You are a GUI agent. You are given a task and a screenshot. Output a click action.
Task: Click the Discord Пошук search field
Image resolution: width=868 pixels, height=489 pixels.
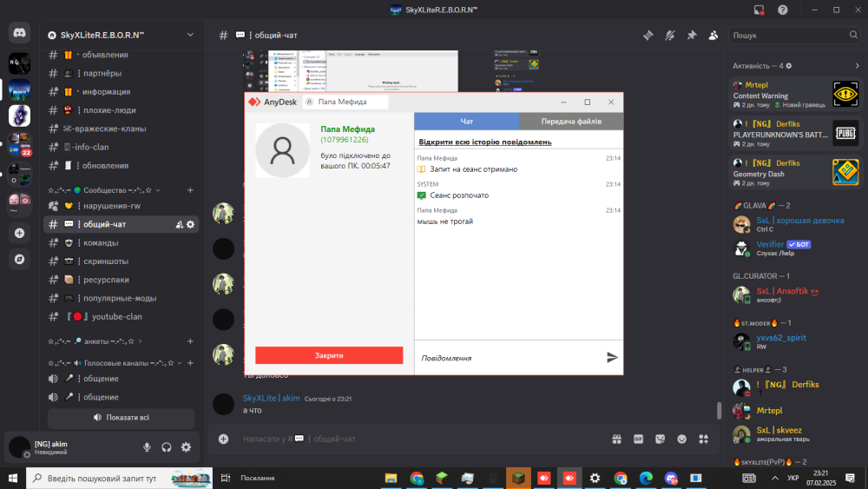tap(795, 35)
